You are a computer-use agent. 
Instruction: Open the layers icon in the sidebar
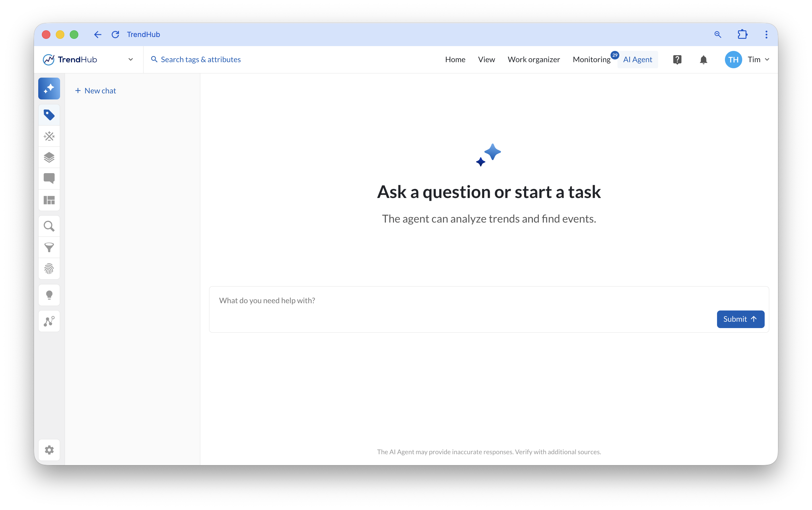coord(49,157)
